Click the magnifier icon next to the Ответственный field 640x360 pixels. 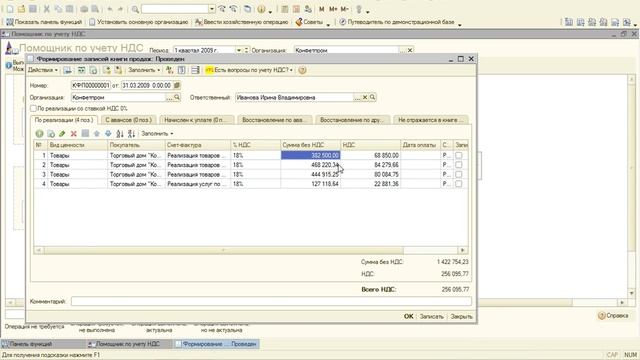(372, 97)
